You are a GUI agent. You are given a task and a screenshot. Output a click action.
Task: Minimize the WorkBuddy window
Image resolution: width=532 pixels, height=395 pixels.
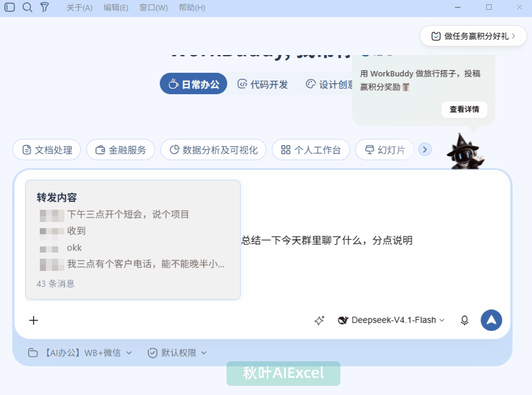[458, 7]
